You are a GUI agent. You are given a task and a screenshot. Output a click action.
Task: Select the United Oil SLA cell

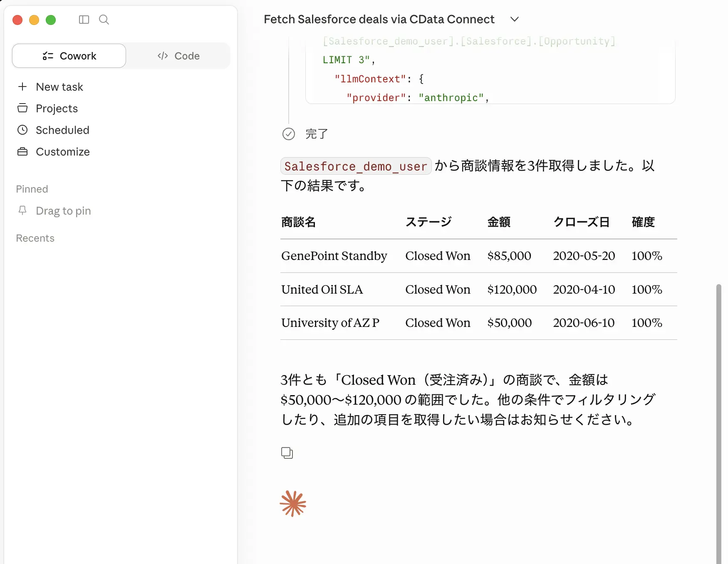[322, 289]
